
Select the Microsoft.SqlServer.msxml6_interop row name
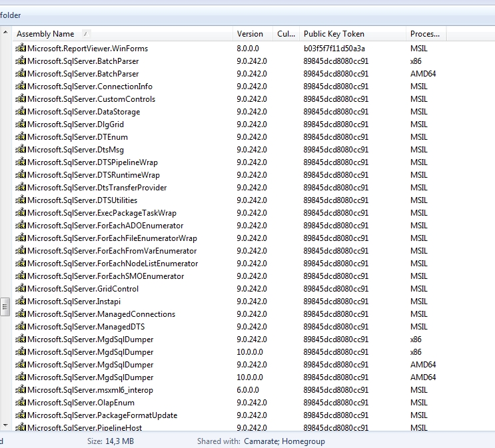pyautogui.click(x=87, y=390)
